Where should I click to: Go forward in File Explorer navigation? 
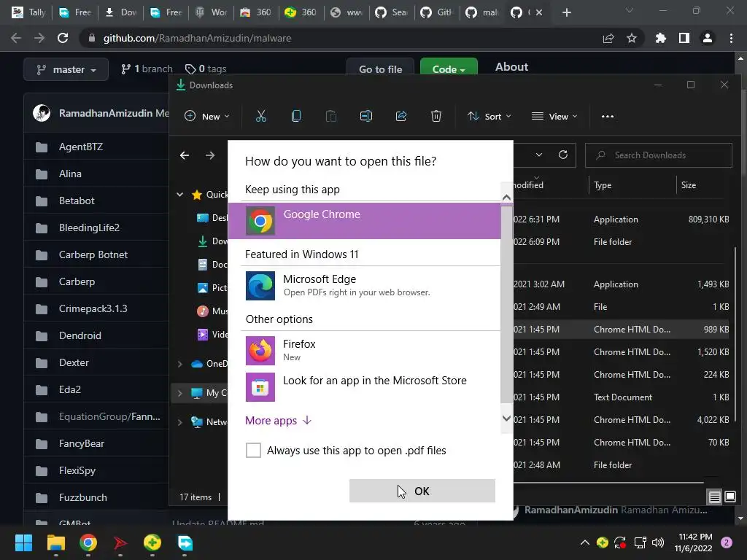210,155
